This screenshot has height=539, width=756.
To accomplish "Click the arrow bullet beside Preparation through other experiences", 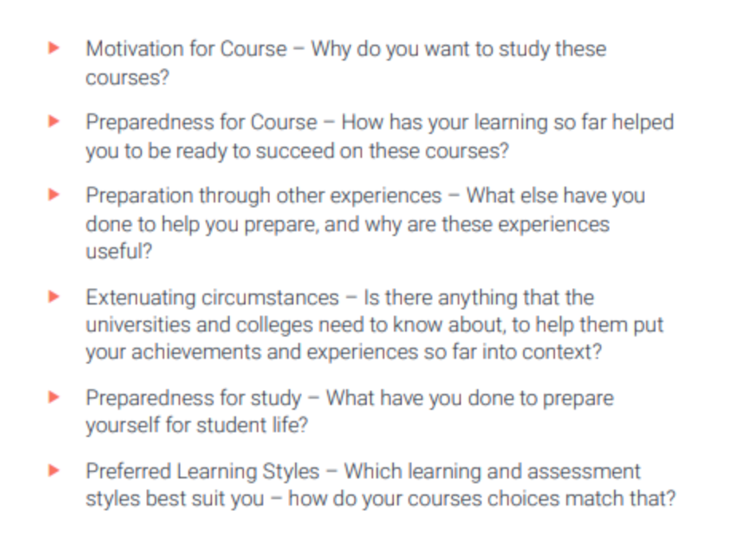I will [x=53, y=195].
